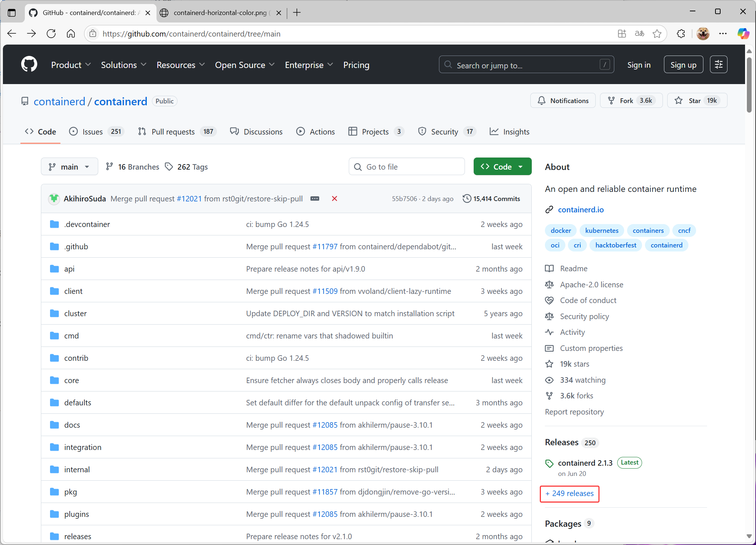756x545 pixels.
Task: Open the header appearance settings icon
Action: pos(718,65)
